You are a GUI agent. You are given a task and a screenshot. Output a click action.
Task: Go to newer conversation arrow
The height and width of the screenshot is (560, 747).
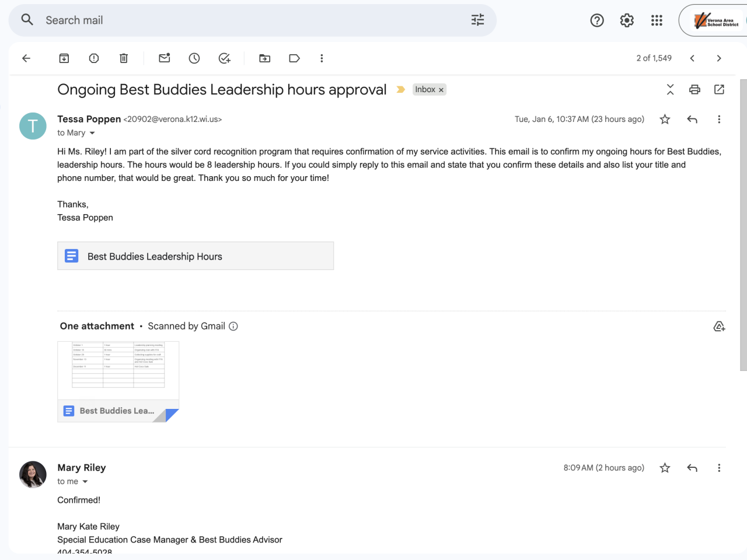tap(692, 58)
